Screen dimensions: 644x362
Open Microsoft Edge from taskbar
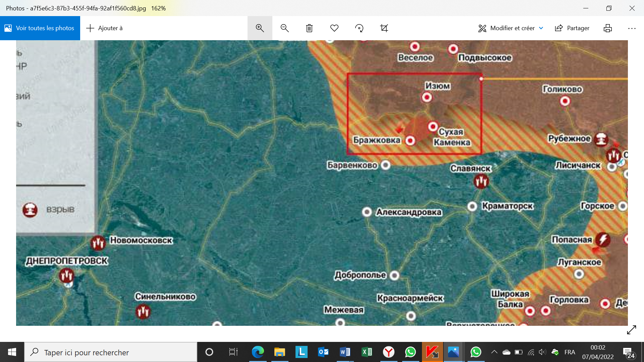(x=258, y=352)
